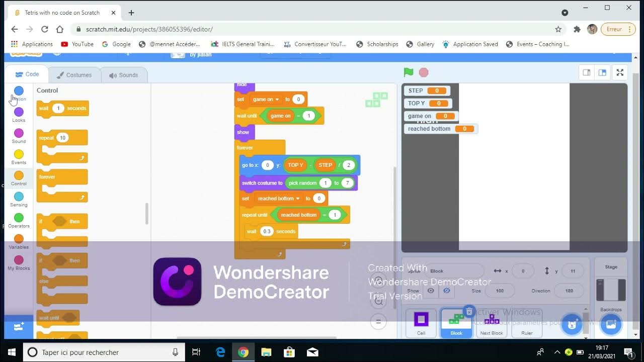Click the forever block in palette
The height and width of the screenshot is (362, 644).
click(x=62, y=186)
